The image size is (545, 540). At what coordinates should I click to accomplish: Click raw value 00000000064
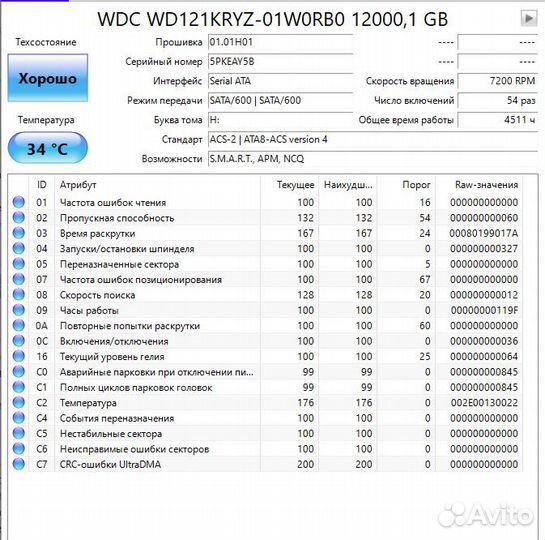484,357
